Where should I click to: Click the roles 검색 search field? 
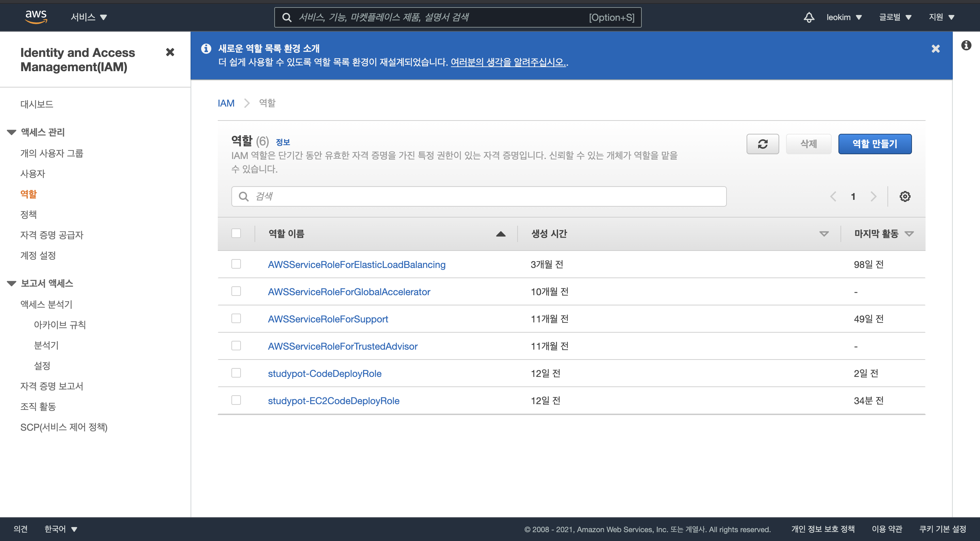(478, 196)
